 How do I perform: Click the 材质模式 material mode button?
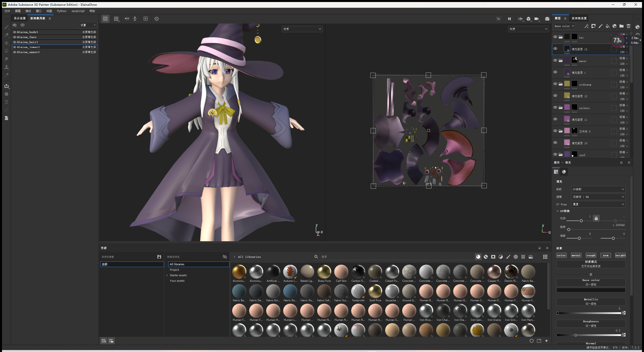pos(591,264)
